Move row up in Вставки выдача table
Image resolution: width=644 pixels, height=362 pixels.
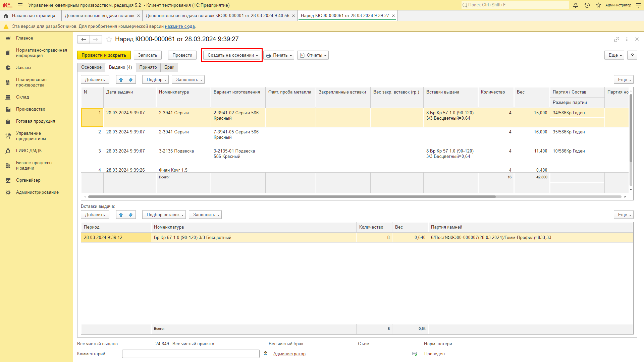pos(121,215)
